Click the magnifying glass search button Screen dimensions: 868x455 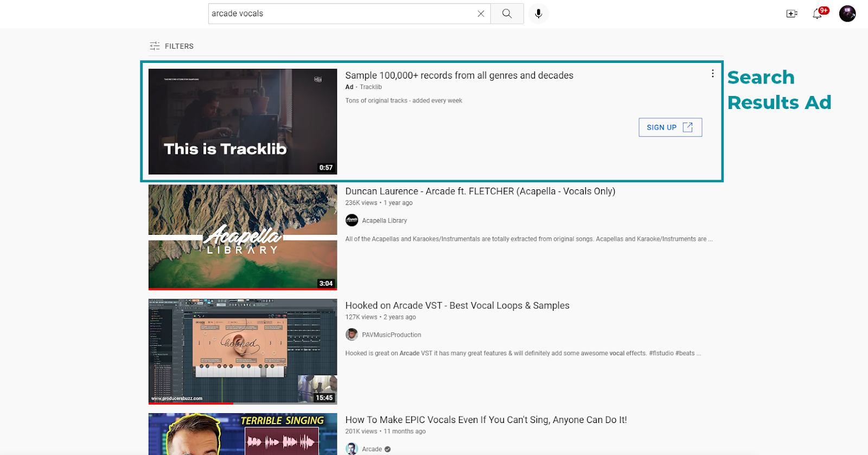tap(507, 14)
